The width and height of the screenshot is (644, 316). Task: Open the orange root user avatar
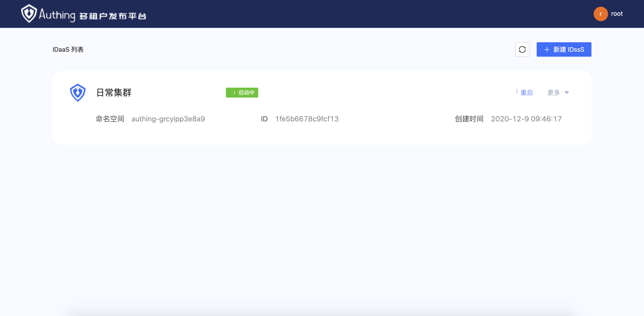600,14
